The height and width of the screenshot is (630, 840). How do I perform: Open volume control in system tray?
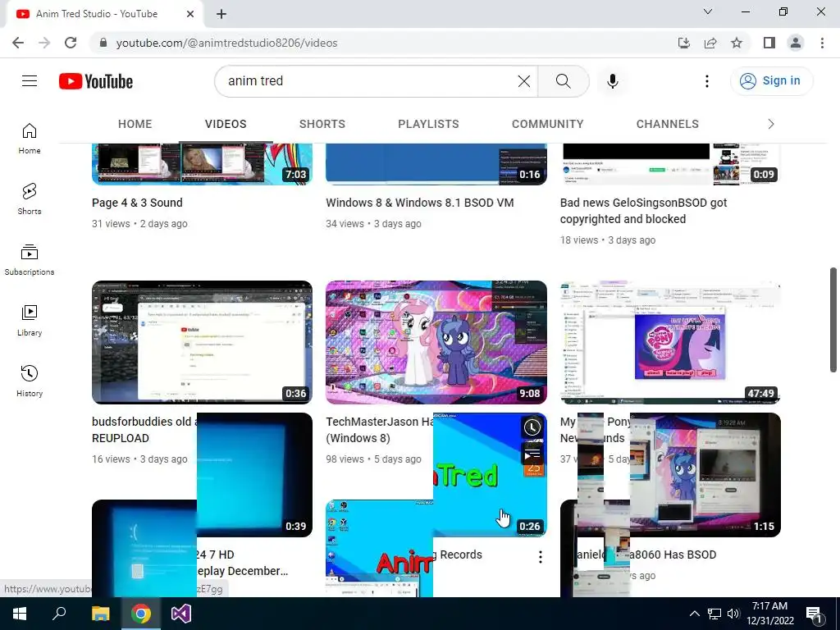pyautogui.click(x=733, y=614)
